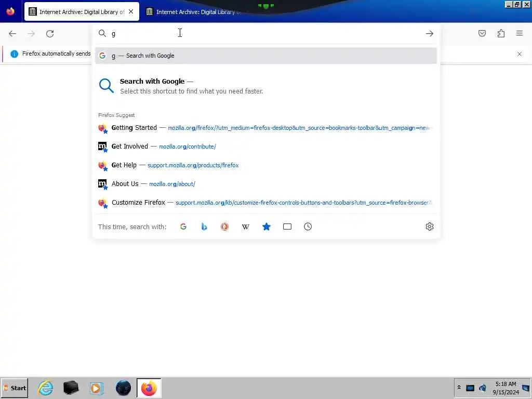Click the support.mozilla.org/products/firefox URL

click(x=193, y=165)
